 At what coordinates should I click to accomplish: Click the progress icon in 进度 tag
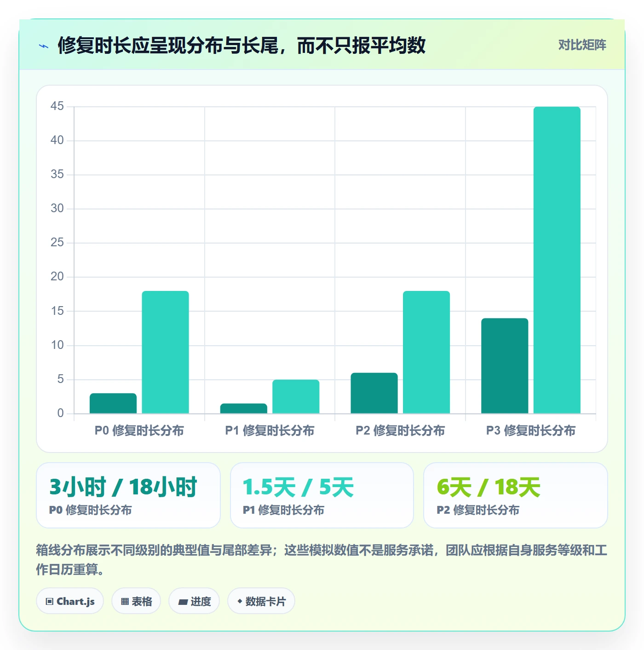point(183,602)
